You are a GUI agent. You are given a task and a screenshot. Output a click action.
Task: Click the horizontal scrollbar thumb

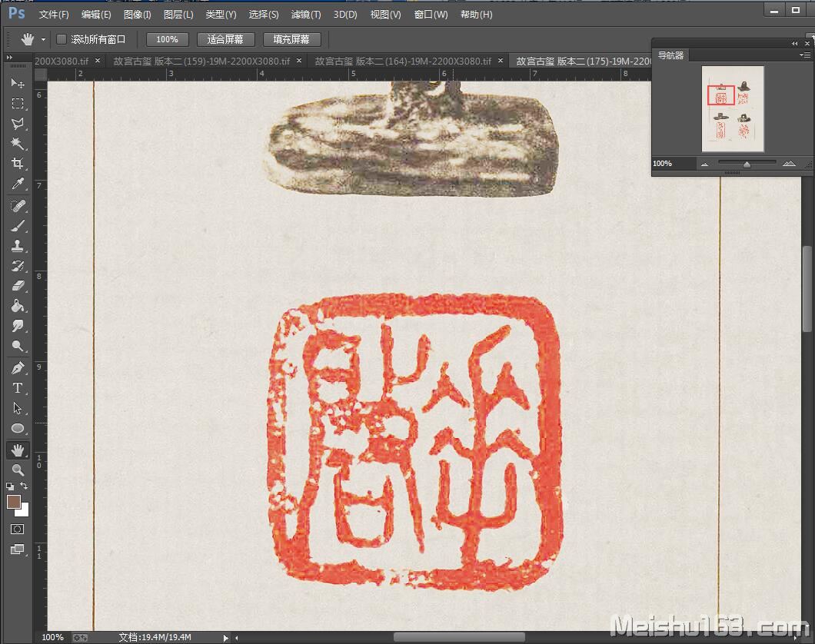459,637
